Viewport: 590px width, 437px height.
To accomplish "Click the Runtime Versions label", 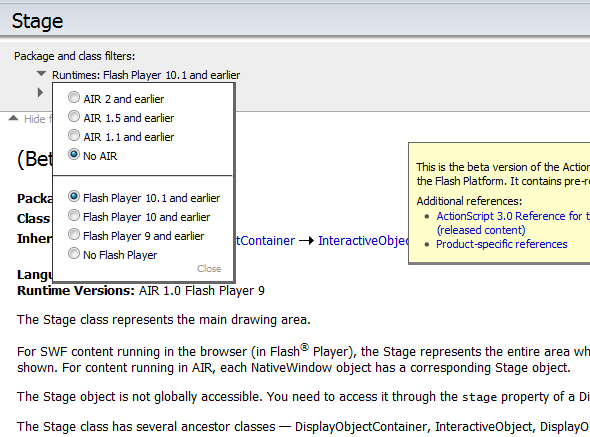I will (x=76, y=291).
